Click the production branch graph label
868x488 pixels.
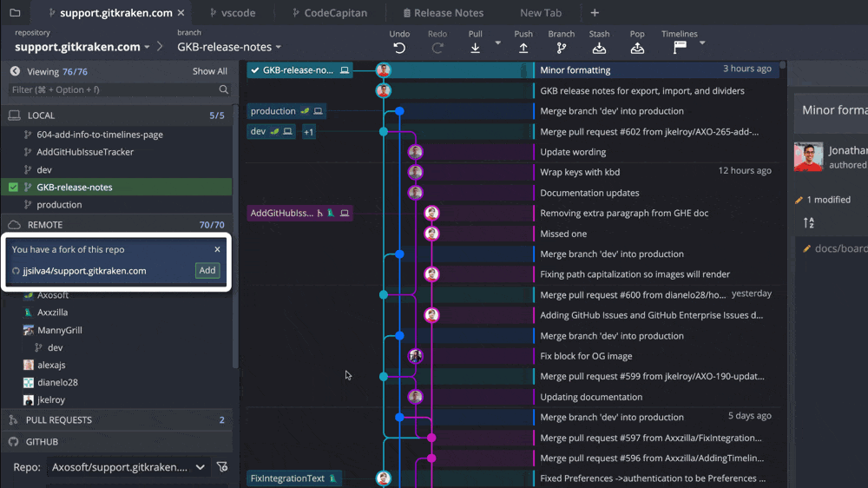(286, 111)
